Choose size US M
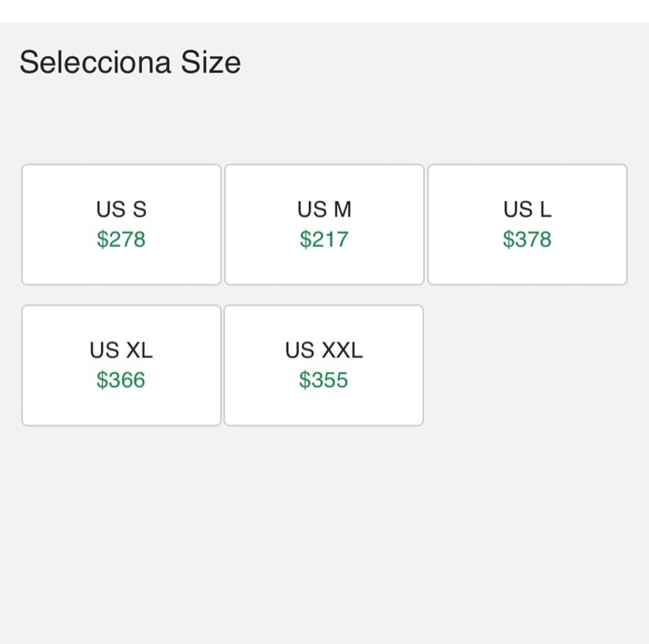The width and height of the screenshot is (649, 644). [325, 225]
